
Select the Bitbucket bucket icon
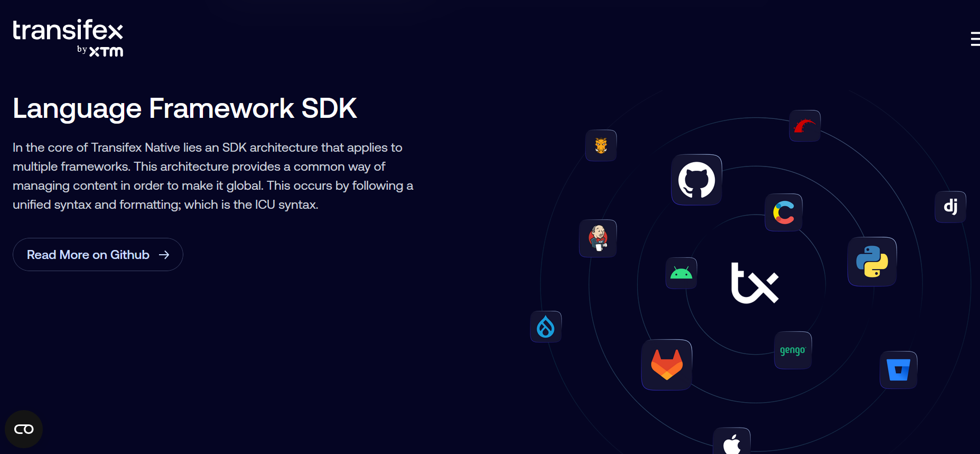899,370
